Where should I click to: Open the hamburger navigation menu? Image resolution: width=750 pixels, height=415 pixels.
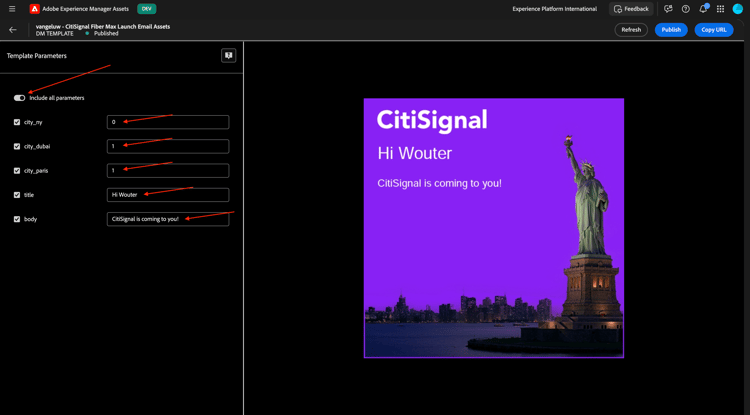coord(12,9)
